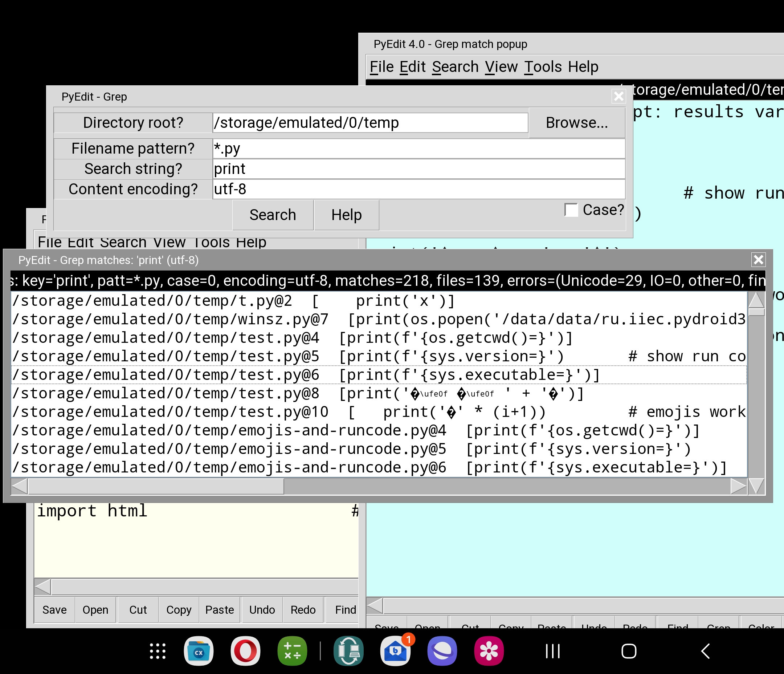Image resolution: width=784 pixels, height=674 pixels.
Task: Toggle the Case? checkbox
Action: (x=571, y=210)
